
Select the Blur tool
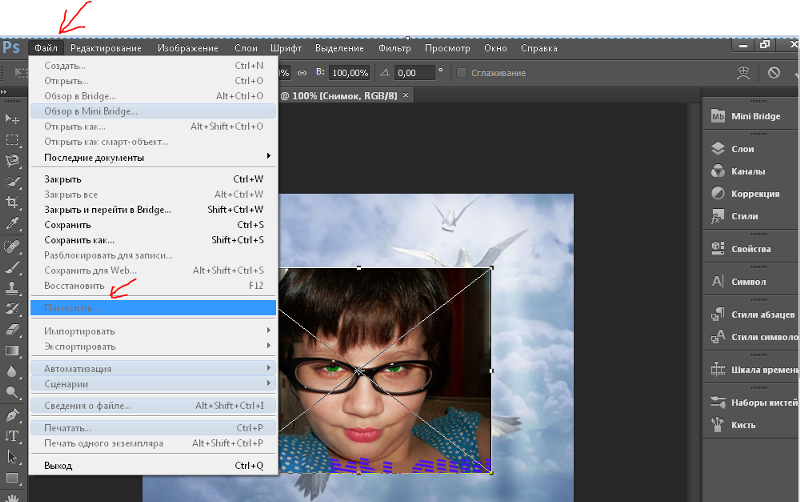tap(12, 371)
